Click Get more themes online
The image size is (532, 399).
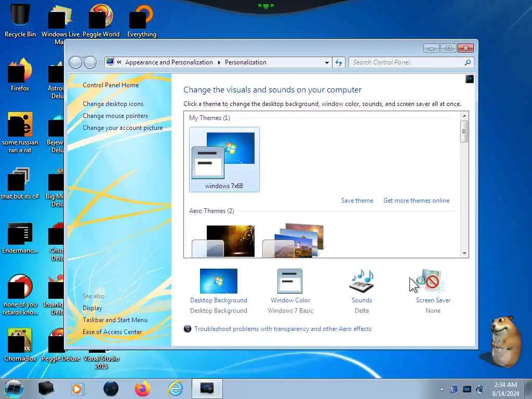(x=416, y=201)
